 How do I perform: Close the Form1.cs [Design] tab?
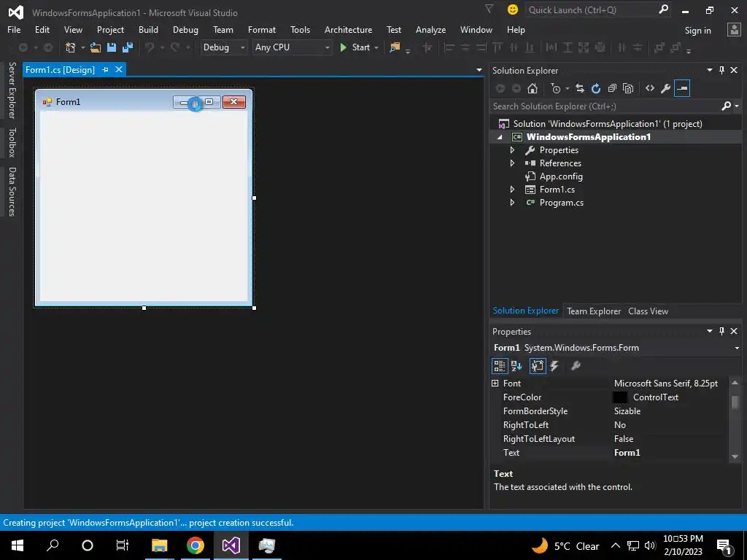[119, 69]
